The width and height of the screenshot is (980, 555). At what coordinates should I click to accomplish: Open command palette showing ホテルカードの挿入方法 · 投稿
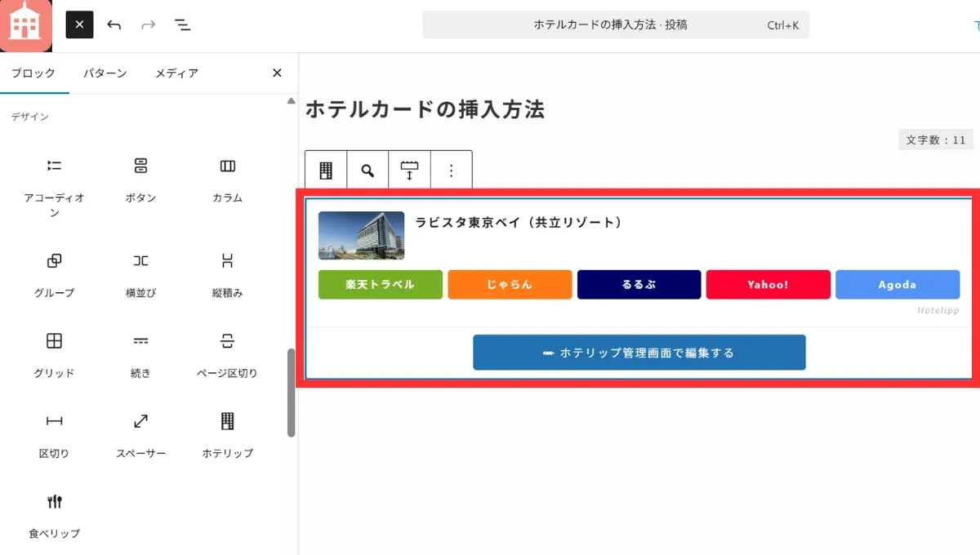617,25
